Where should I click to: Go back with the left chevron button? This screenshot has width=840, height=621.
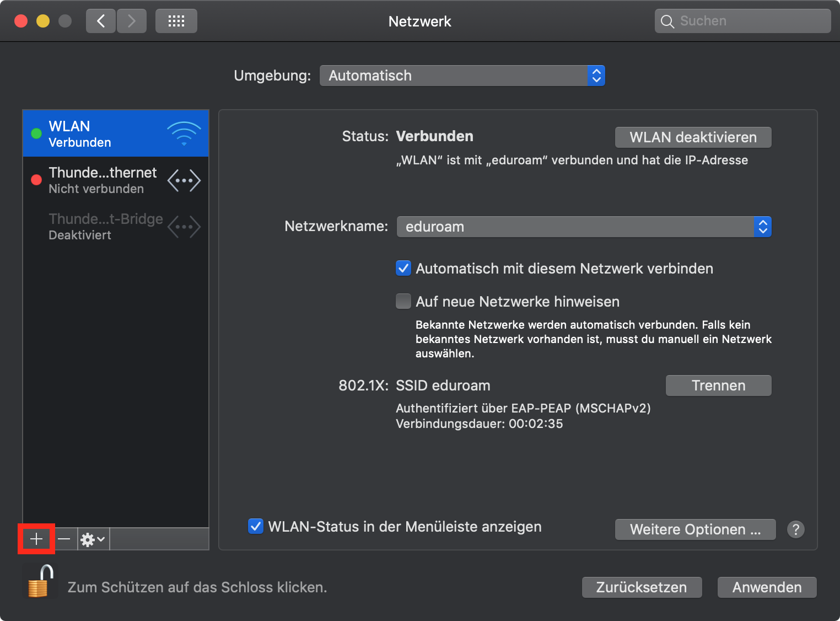tap(101, 22)
